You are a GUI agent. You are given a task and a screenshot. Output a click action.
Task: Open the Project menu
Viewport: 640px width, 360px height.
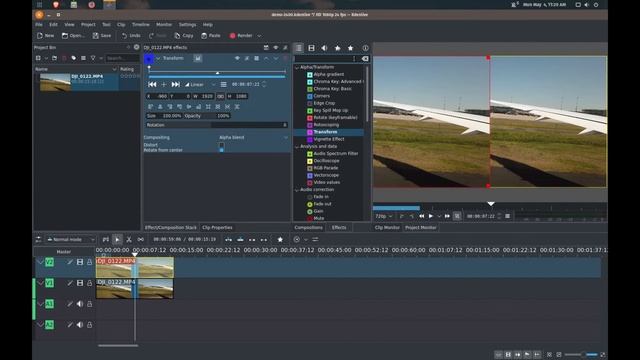pos(88,25)
